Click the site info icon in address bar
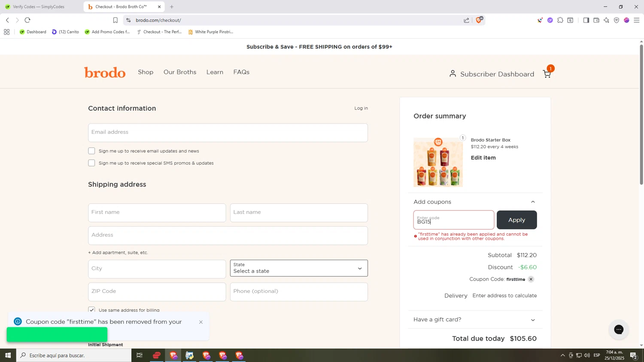Image resolution: width=644 pixels, height=362 pixels. point(128,20)
